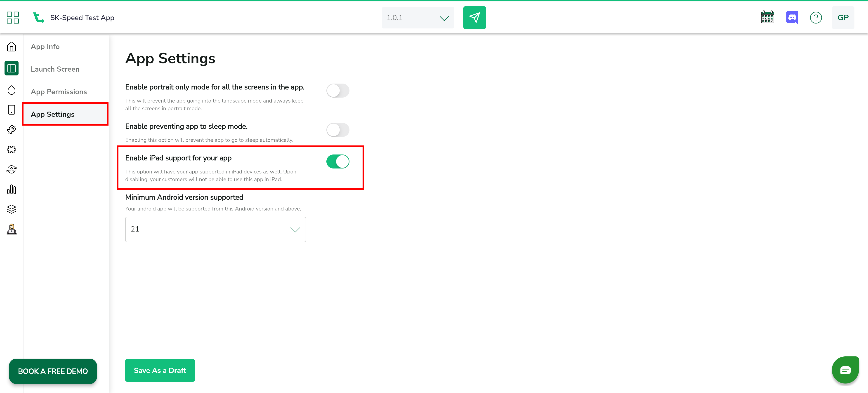Select App Info menu item
Viewport: 868px width, 393px height.
tap(45, 47)
